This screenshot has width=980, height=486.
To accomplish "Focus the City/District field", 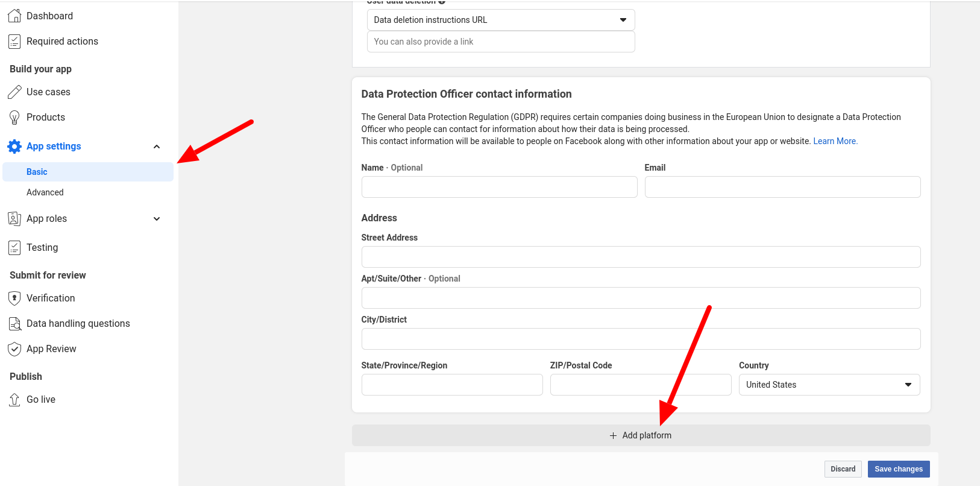I will point(641,339).
